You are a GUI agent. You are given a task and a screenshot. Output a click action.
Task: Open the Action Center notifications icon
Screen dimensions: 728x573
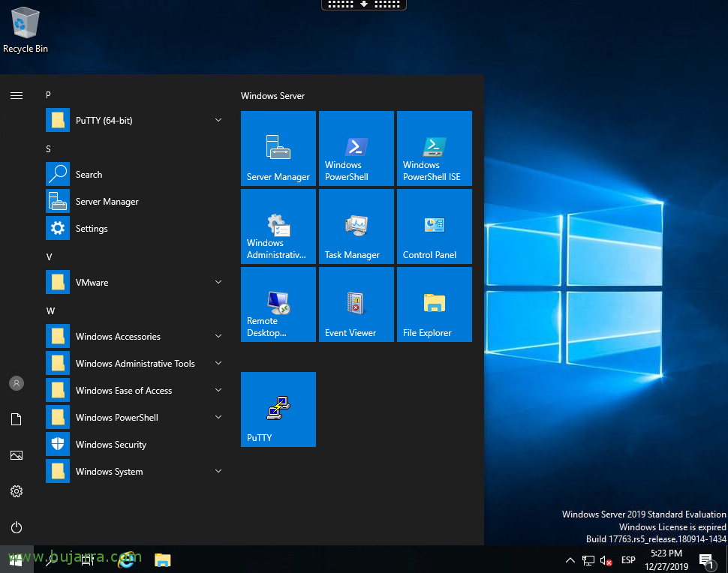707,560
